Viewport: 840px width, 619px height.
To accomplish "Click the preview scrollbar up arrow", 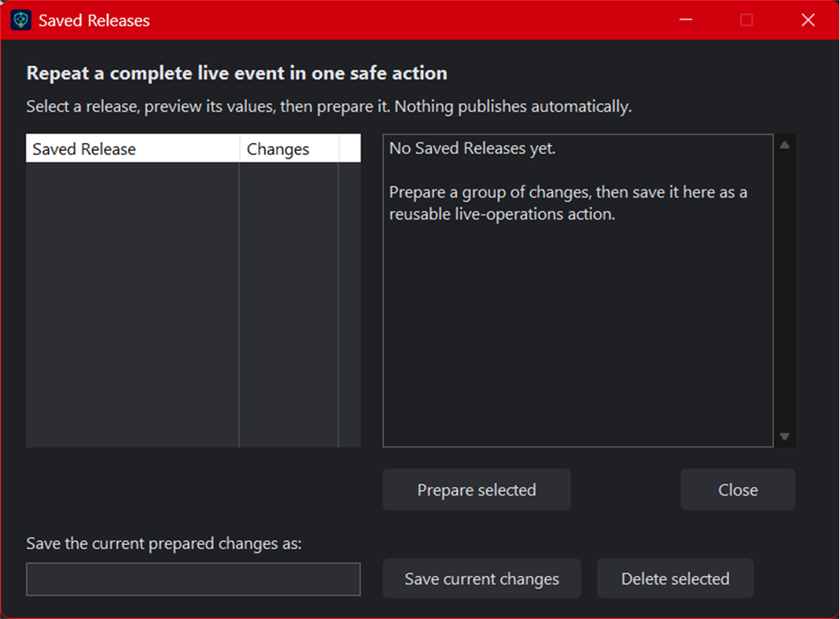I will tap(784, 145).
